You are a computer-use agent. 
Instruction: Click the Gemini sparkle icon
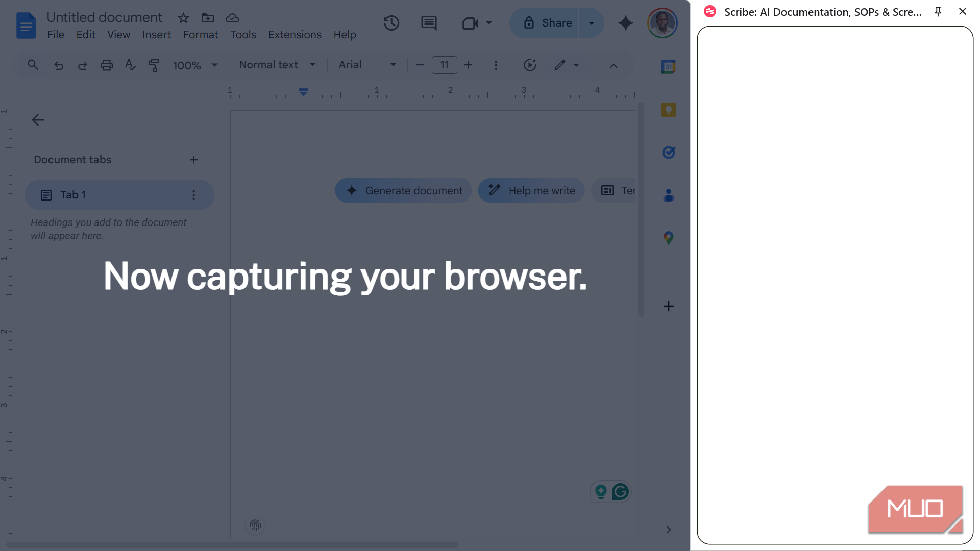(625, 23)
